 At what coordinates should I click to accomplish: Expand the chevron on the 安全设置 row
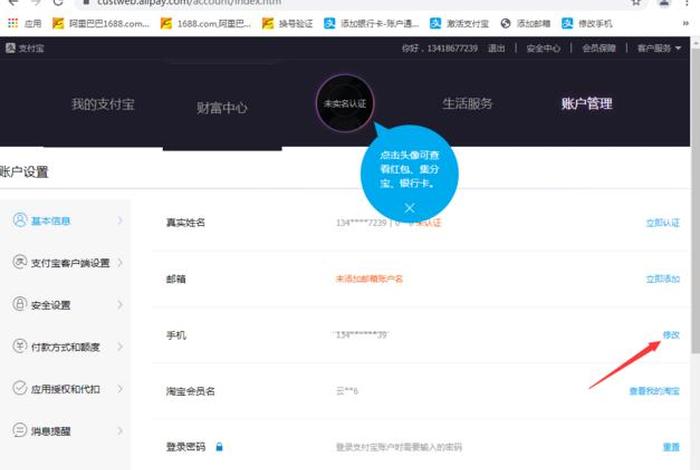coord(120,305)
